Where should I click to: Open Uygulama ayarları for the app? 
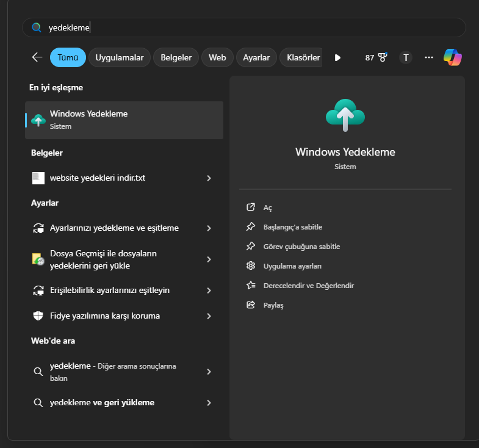pyautogui.click(x=292, y=266)
